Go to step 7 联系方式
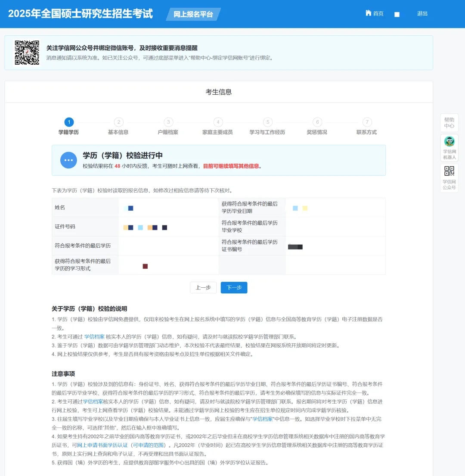This screenshot has height=476, width=465. pyautogui.click(x=366, y=122)
